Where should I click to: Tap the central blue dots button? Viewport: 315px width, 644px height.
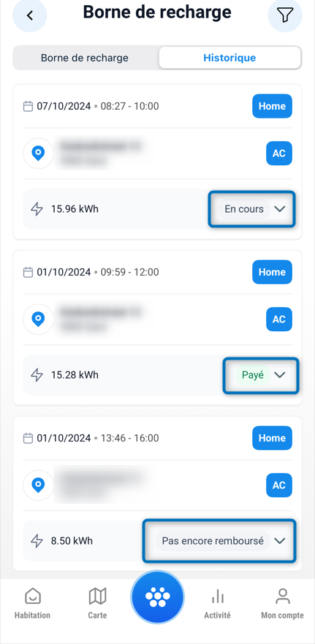157,596
